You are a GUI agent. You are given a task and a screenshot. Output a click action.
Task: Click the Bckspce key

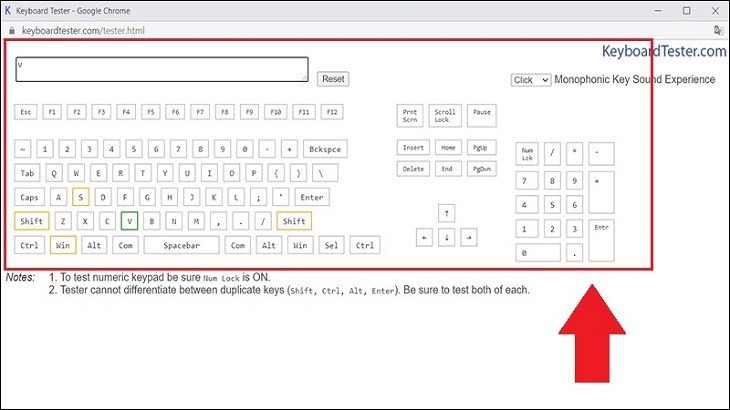click(325, 149)
